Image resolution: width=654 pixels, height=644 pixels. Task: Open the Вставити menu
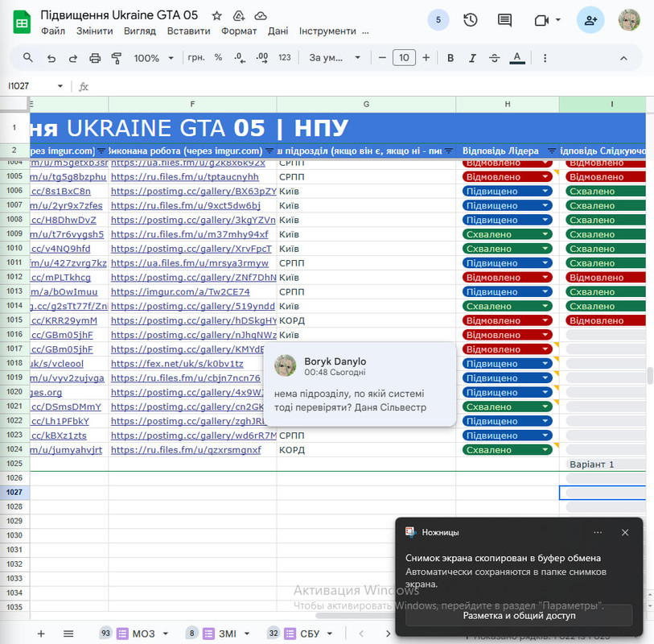pyautogui.click(x=188, y=31)
